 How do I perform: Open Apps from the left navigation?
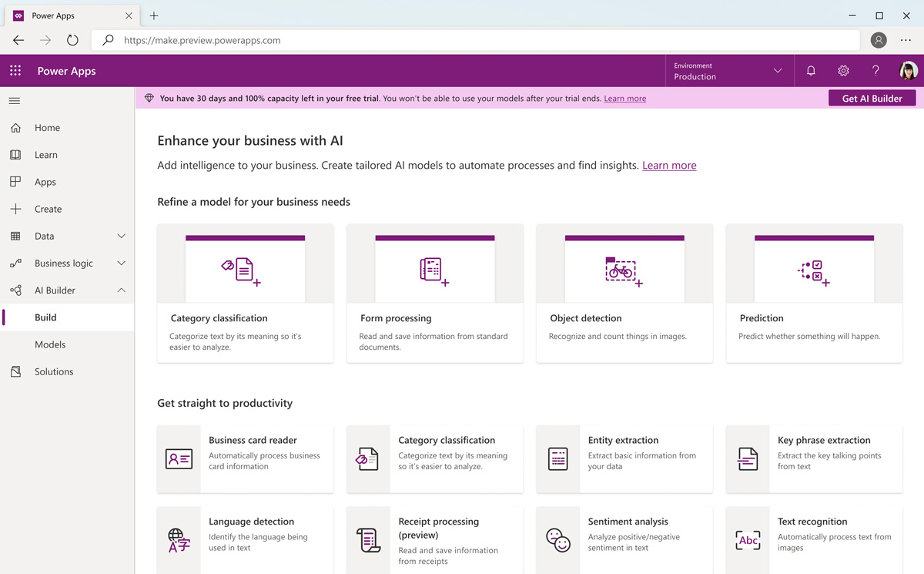tap(67, 182)
